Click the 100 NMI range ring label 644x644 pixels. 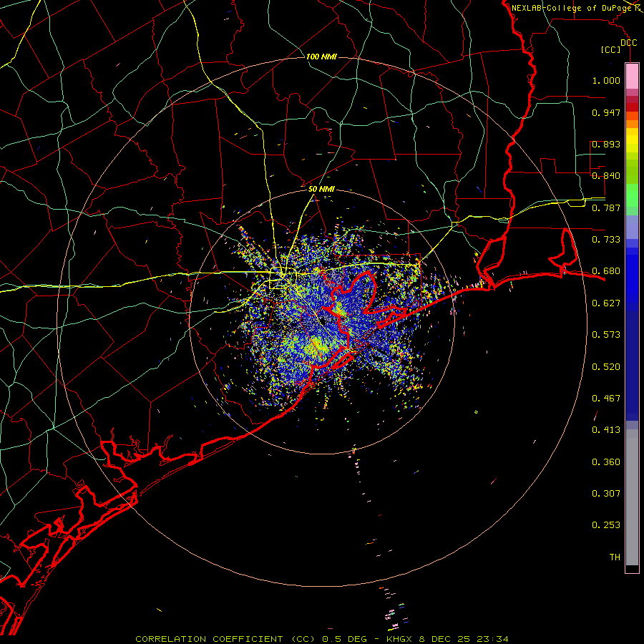pos(321,57)
